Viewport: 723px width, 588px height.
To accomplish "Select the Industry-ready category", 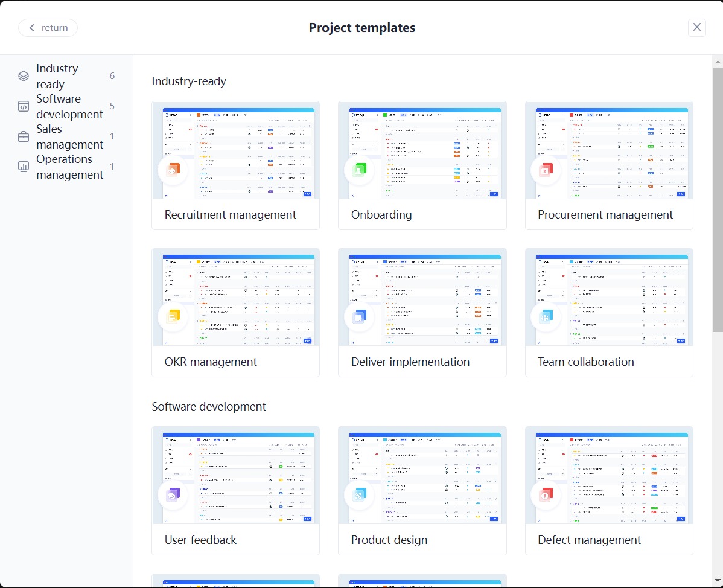I will 66,76.
